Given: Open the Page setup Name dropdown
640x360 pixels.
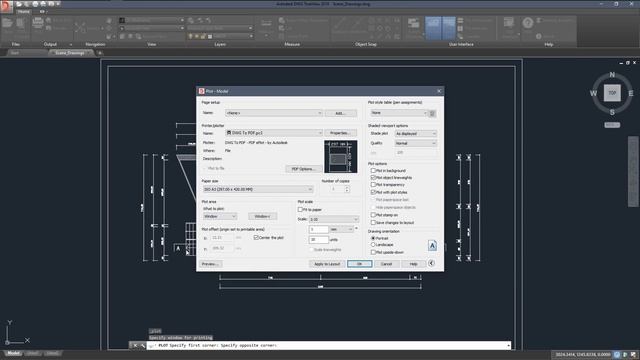Looking at the screenshot, I should (274, 113).
